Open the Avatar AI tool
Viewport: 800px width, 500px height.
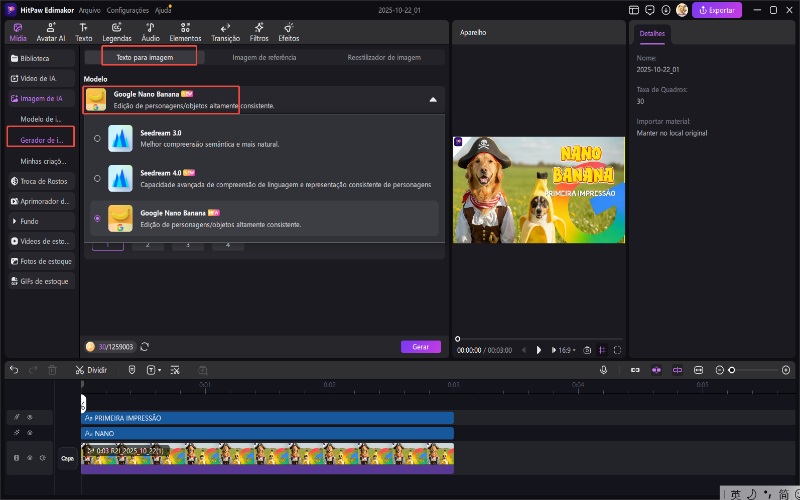[x=51, y=31]
